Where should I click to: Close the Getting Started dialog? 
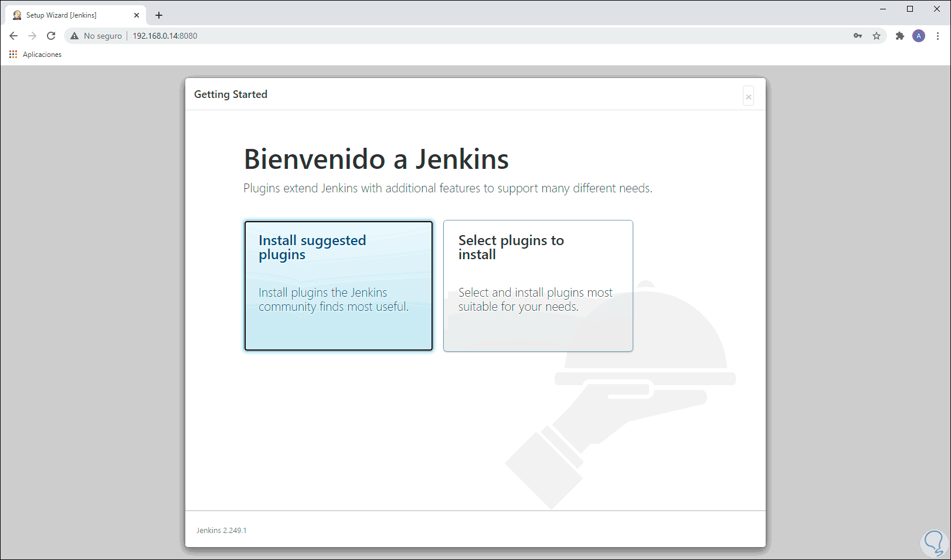[x=748, y=96]
